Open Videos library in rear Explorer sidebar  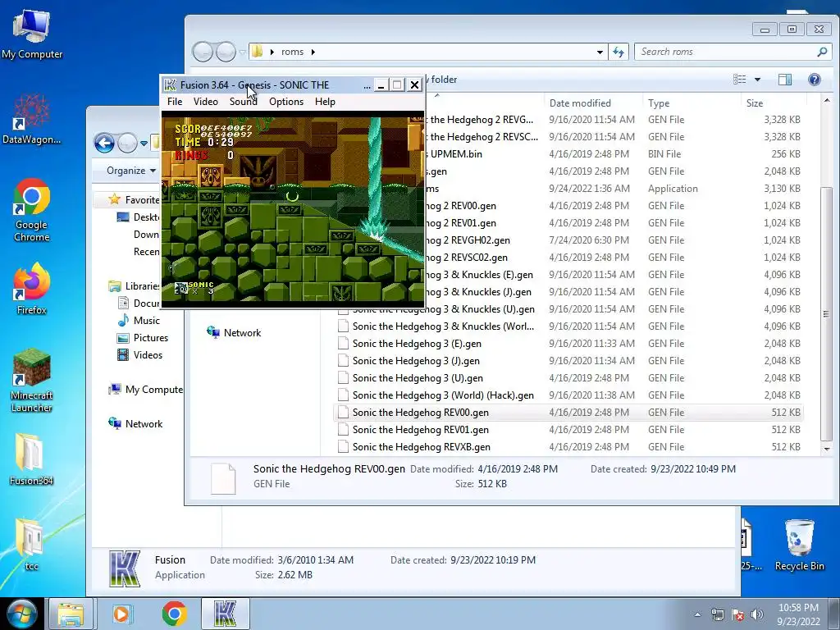point(139,354)
